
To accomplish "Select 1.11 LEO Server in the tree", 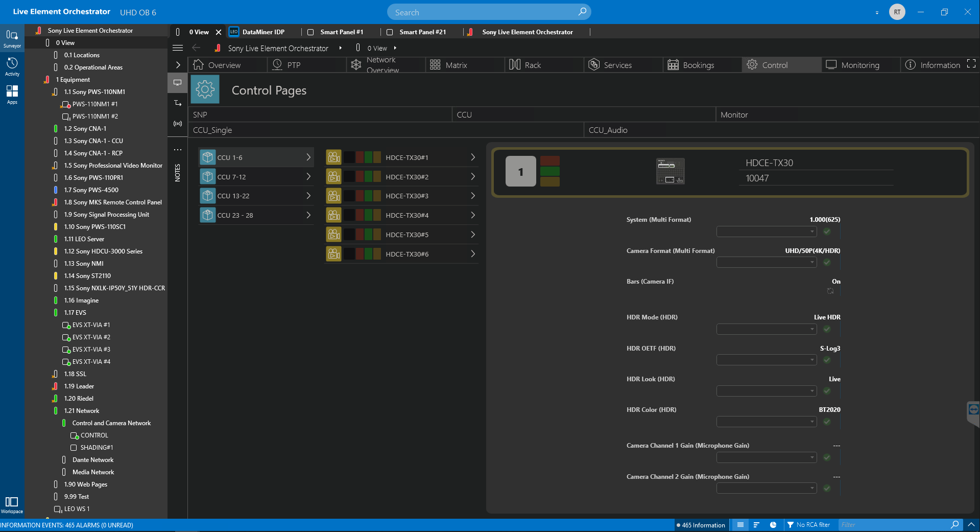I will pyautogui.click(x=84, y=239).
